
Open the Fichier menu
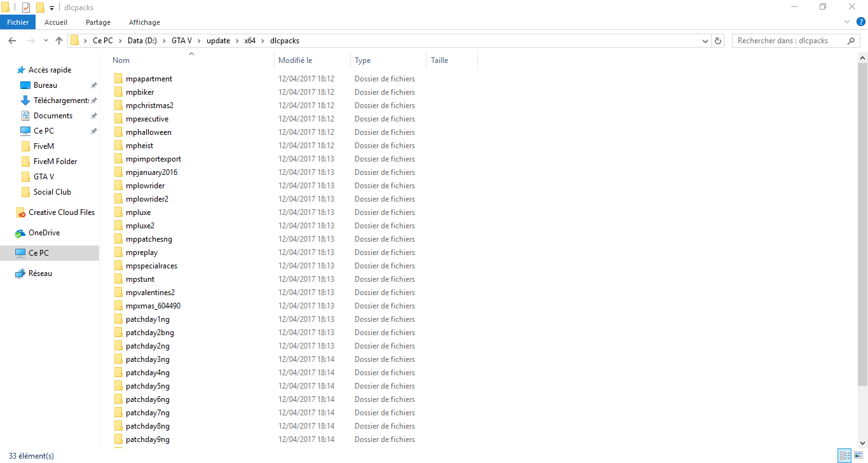(x=18, y=22)
